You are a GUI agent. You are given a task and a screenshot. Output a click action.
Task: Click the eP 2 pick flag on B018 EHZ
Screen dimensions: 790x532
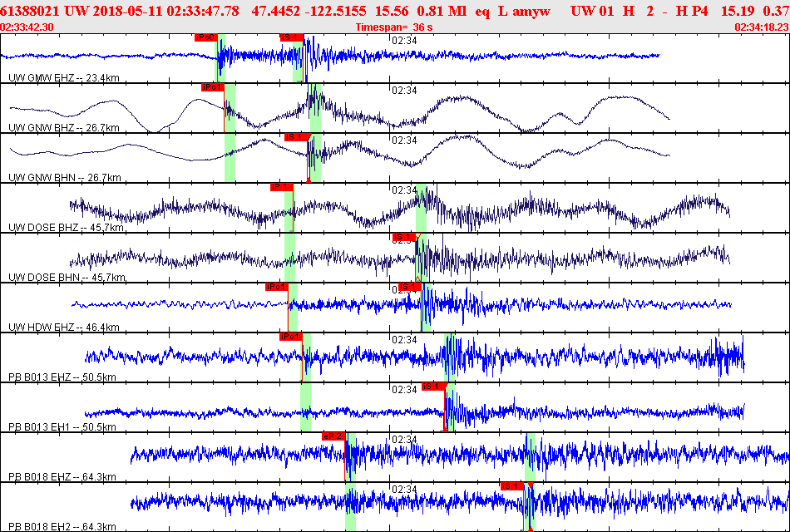(x=333, y=436)
